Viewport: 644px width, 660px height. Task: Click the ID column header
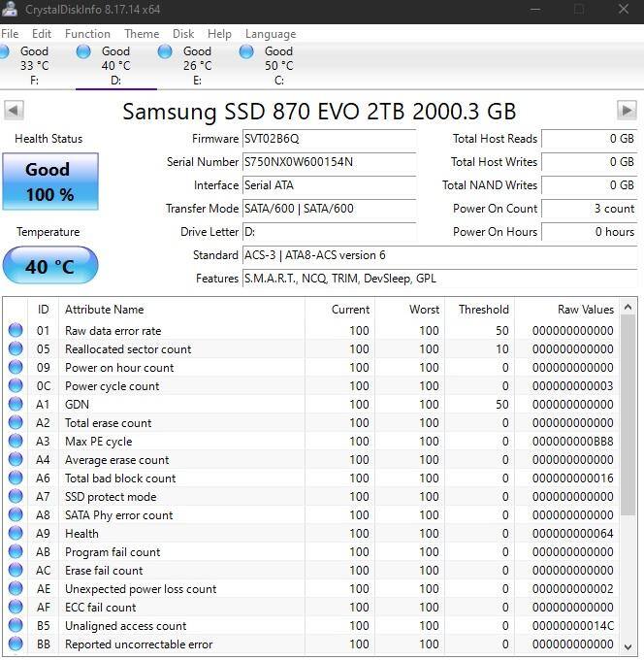pos(43,310)
